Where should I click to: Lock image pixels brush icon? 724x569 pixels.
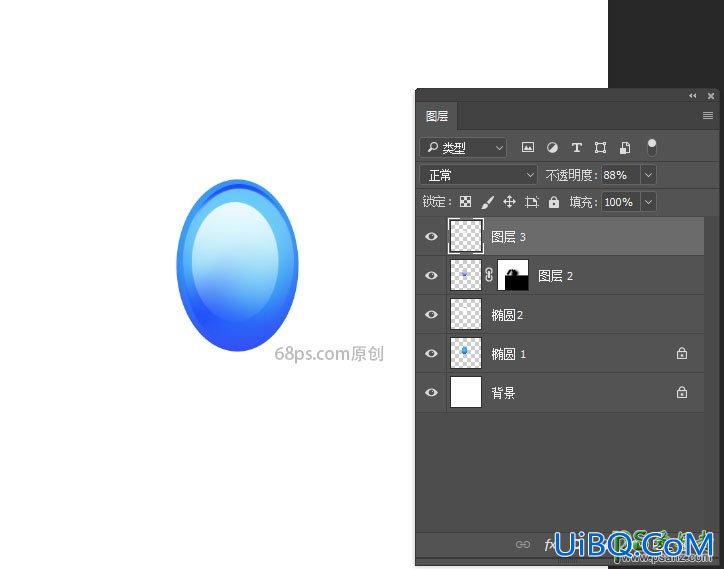coord(488,202)
